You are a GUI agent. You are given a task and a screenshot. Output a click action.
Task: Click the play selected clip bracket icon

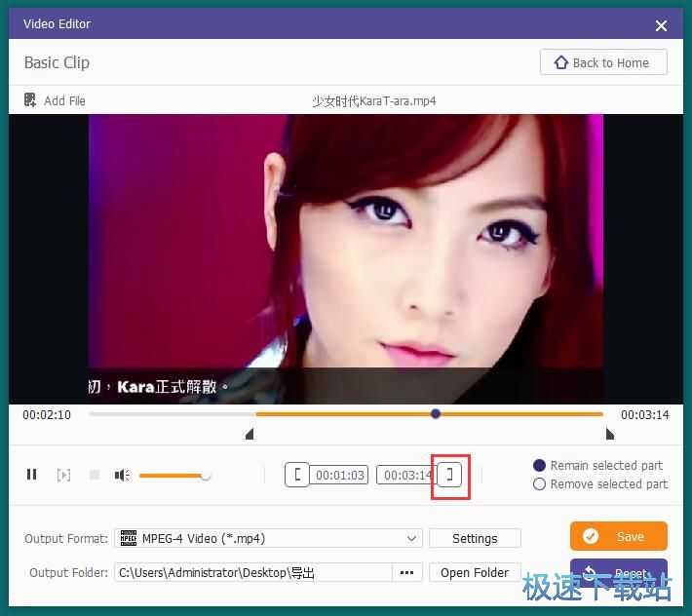click(63, 475)
